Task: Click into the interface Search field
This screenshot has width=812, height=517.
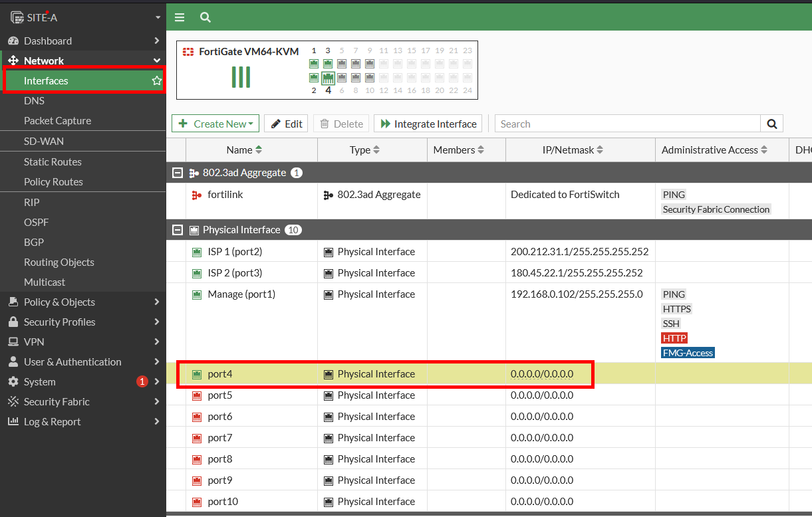Action: tap(627, 124)
